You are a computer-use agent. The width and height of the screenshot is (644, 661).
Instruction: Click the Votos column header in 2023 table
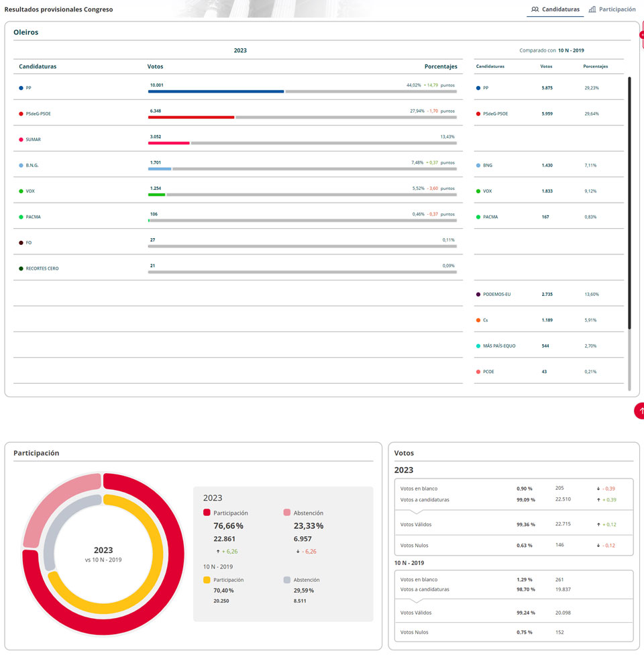[155, 66]
